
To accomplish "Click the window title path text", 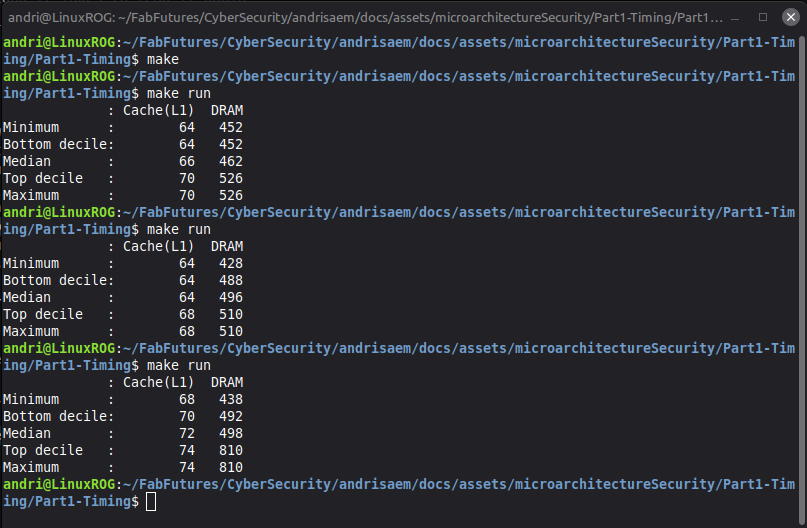I will point(365,17).
